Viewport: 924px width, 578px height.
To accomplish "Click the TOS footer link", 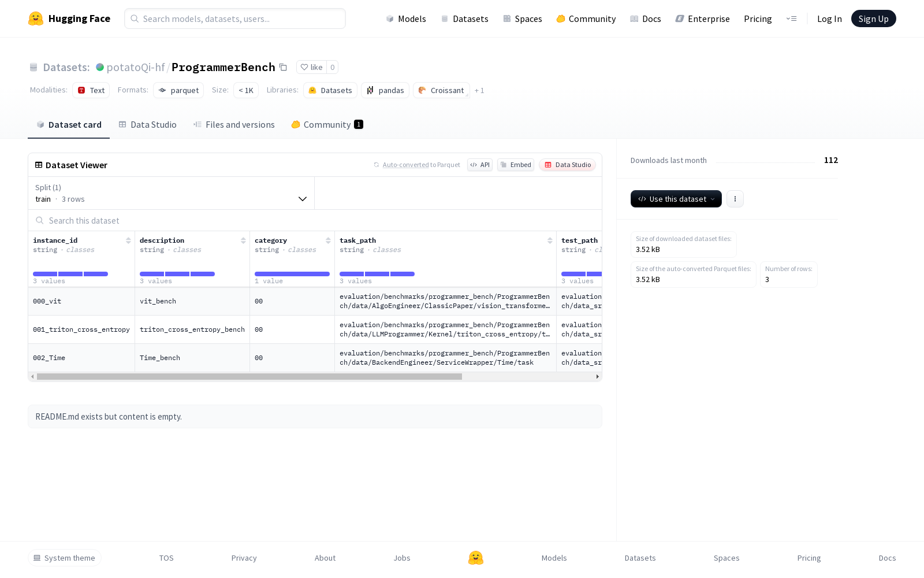I will coord(166,558).
